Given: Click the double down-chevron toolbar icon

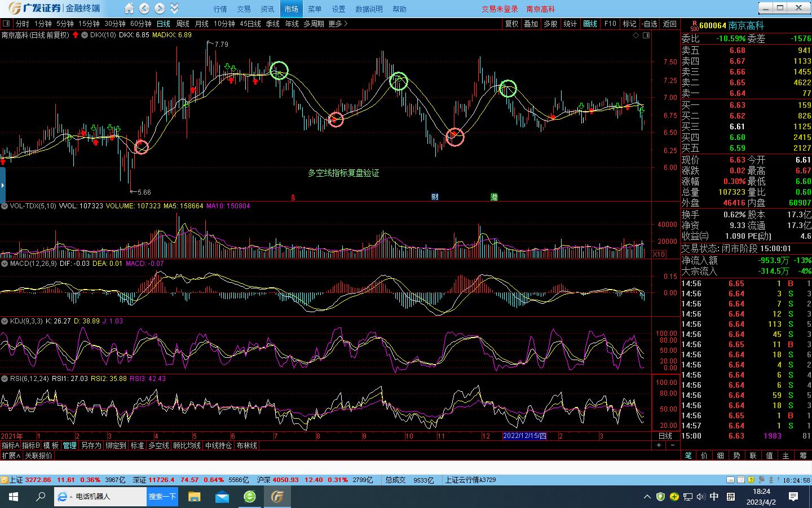Looking at the screenshot, I should 174,8.
